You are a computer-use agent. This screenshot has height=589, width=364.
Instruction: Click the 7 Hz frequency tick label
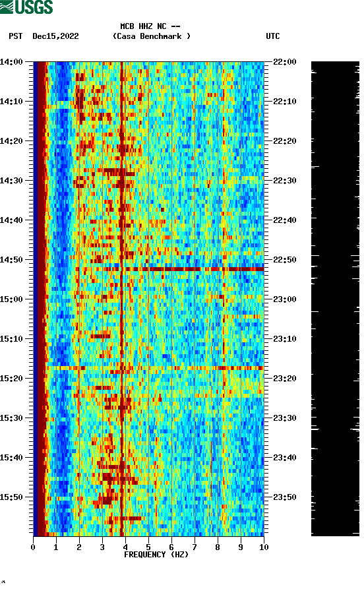195,547
